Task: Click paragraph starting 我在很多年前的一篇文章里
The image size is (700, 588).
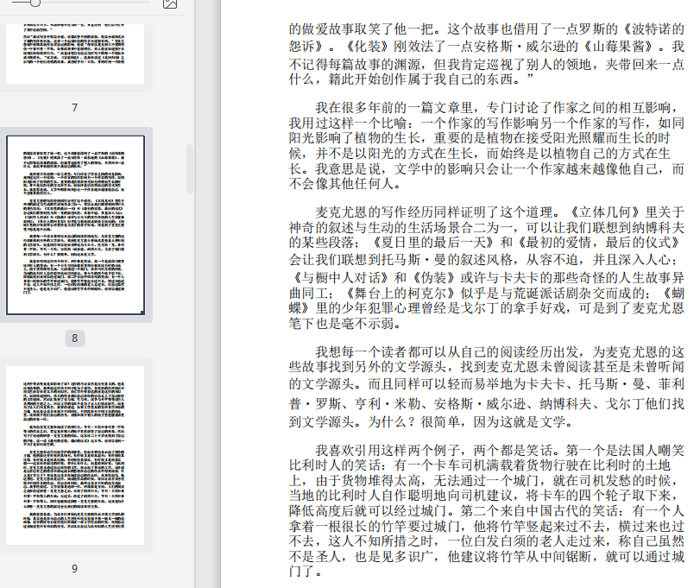Action: tap(486, 146)
